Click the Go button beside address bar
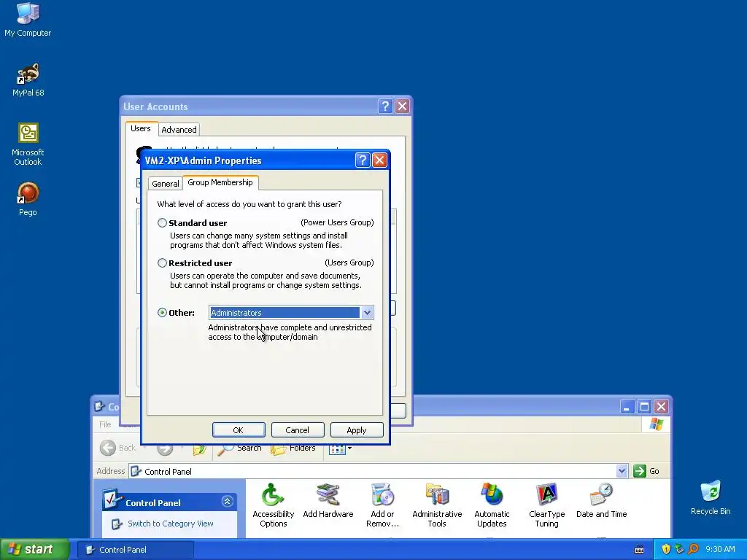 pyautogui.click(x=646, y=471)
